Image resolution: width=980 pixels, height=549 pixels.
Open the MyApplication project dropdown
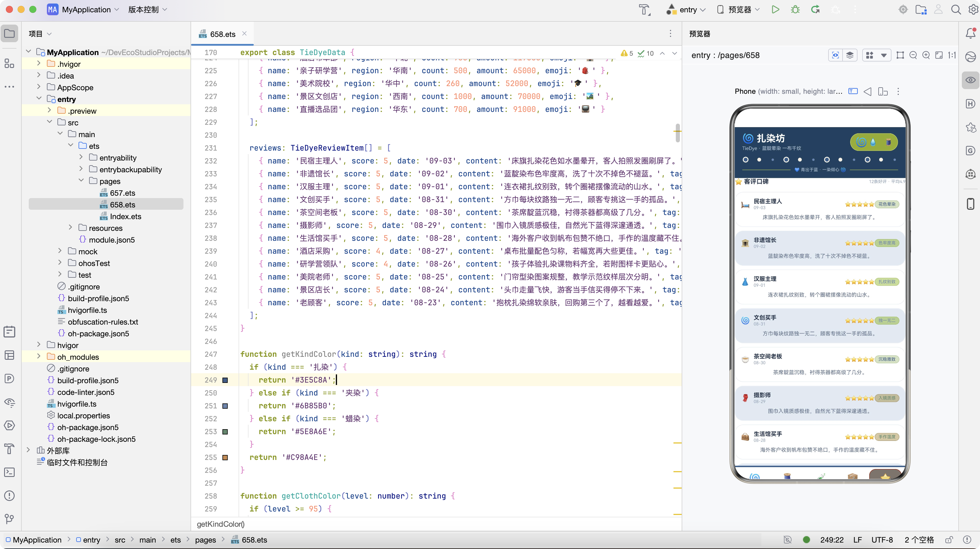click(x=83, y=9)
